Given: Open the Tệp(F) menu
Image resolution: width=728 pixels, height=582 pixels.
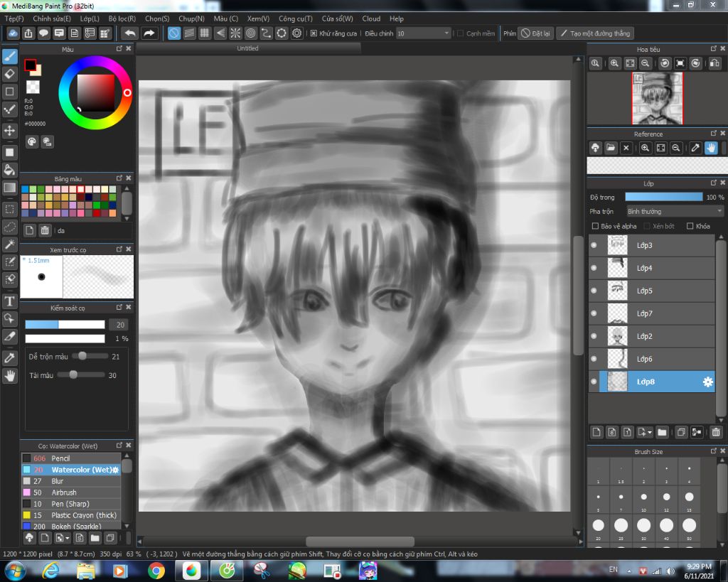Looking at the screenshot, I should coord(14,18).
